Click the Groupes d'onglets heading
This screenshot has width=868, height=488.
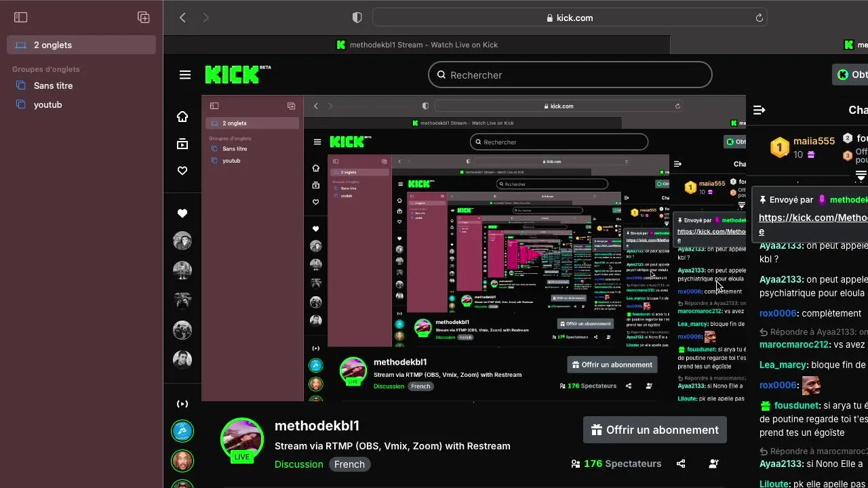(x=45, y=69)
